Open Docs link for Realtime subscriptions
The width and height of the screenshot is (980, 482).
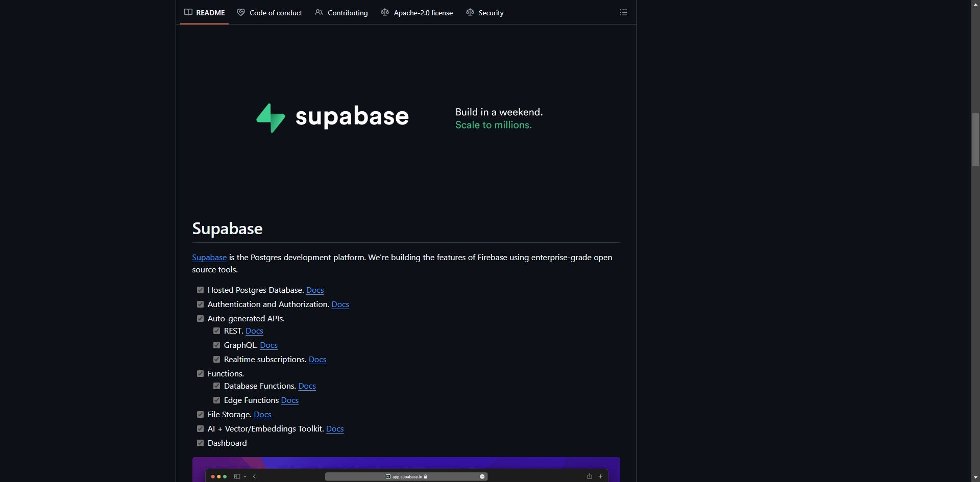(317, 359)
